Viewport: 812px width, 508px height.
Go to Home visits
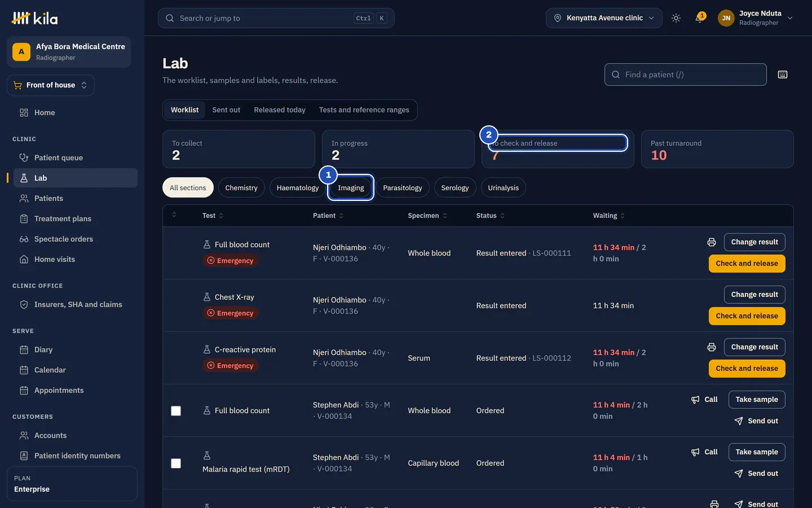click(x=76, y=259)
